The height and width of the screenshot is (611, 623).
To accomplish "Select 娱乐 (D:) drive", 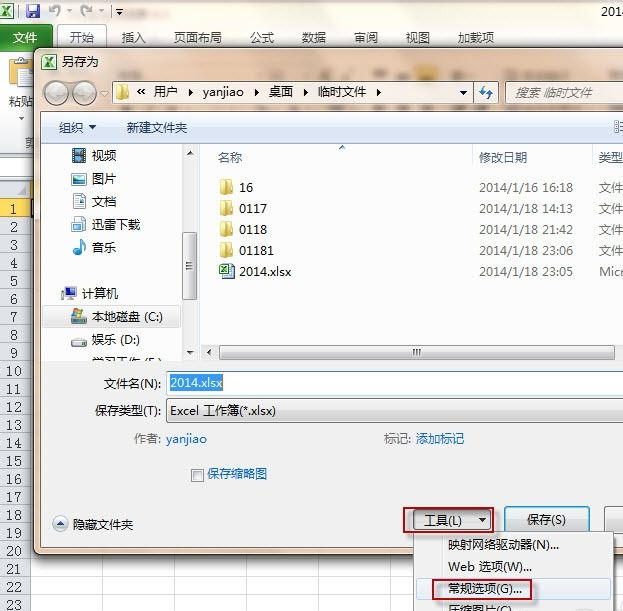I will [106, 340].
